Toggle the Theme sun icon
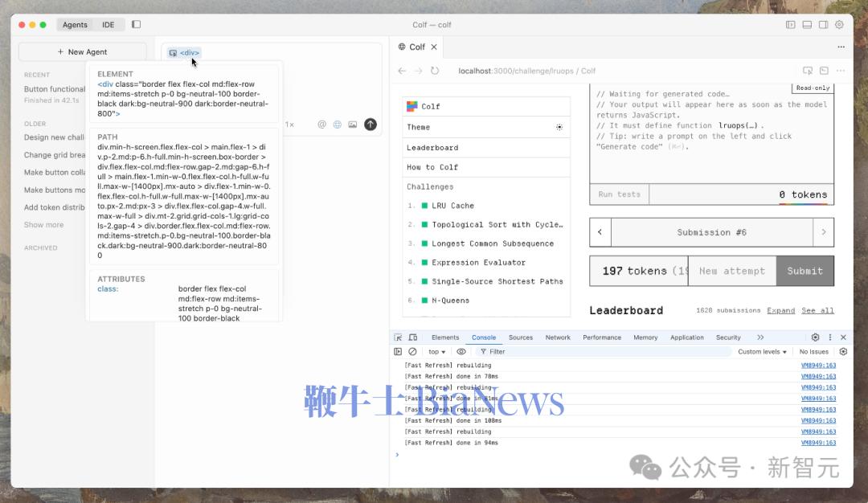 559,127
